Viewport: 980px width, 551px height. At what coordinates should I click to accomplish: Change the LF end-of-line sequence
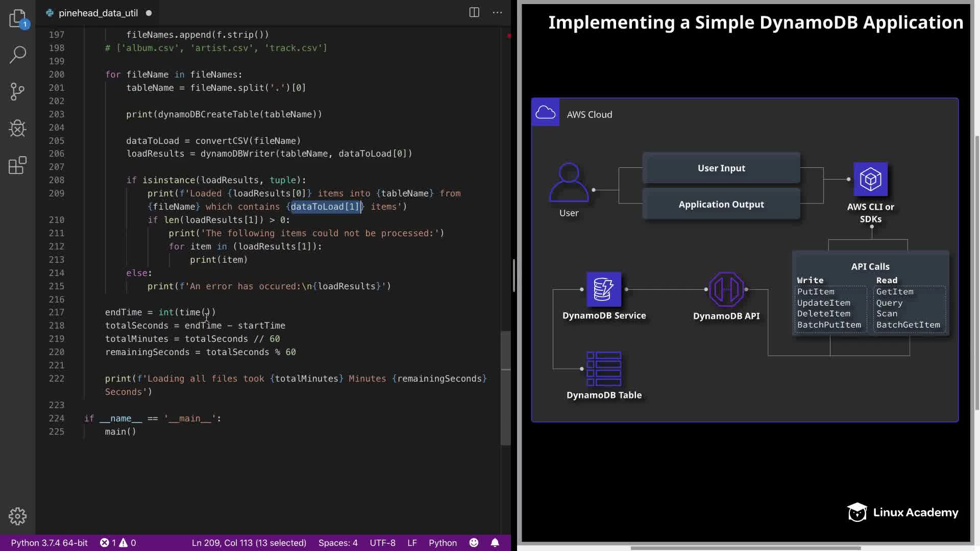coord(412,543)
